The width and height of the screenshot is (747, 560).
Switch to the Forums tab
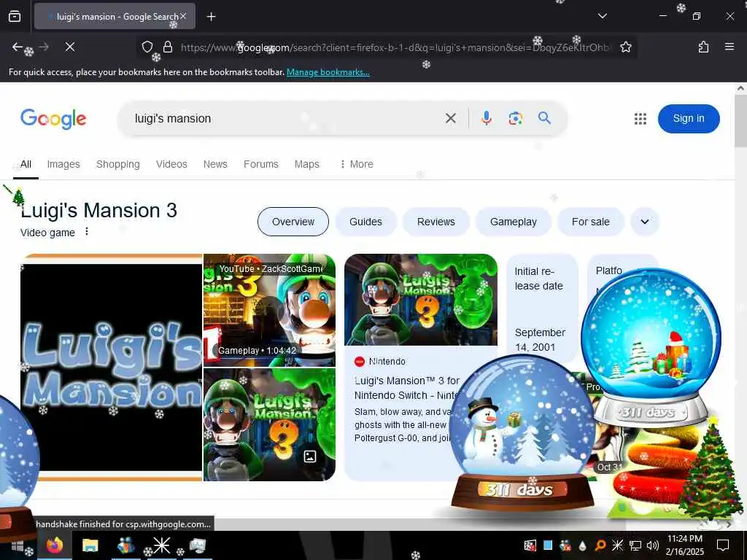pyautogui.click(x=261, y=164)
